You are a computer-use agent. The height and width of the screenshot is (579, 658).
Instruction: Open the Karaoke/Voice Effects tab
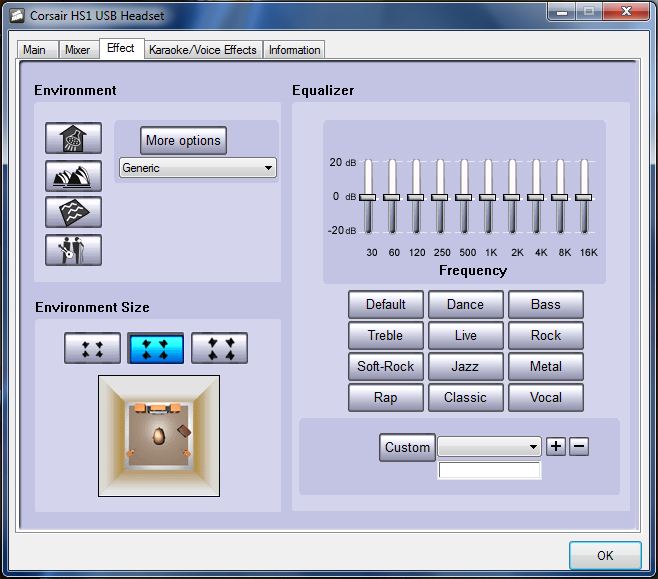coord(203,50)
